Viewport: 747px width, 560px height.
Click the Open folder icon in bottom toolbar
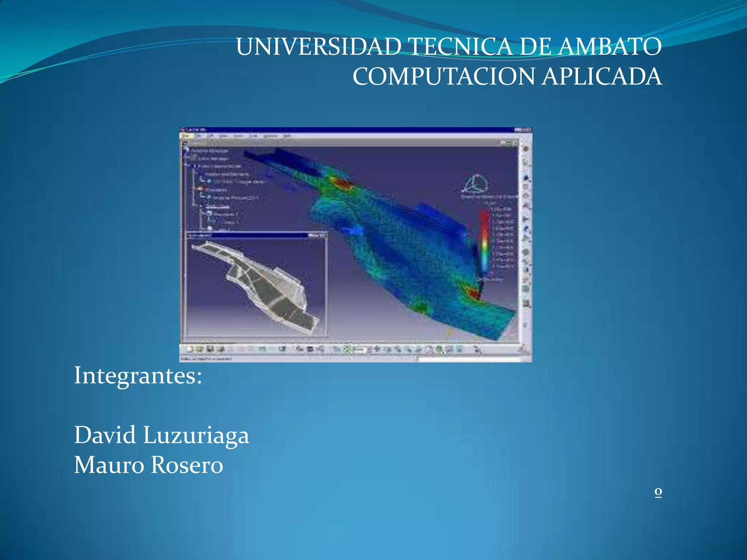click(x=200, y=349)
